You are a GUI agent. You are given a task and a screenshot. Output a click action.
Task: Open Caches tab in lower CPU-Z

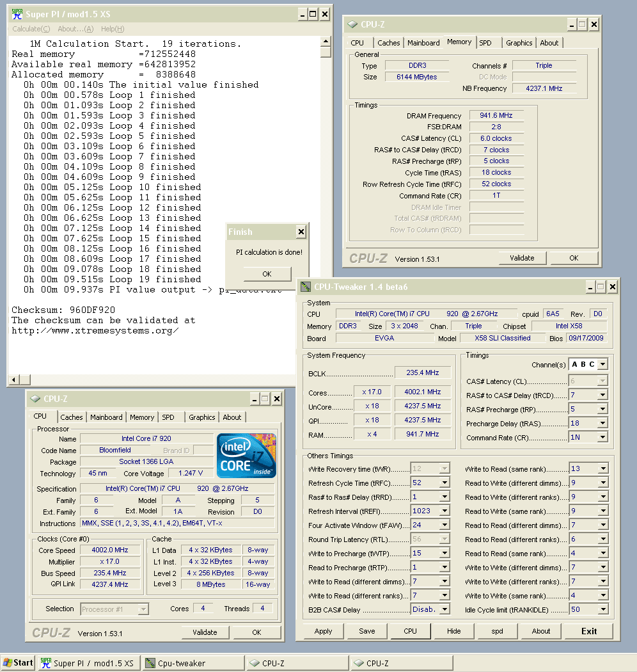[72, 417]
